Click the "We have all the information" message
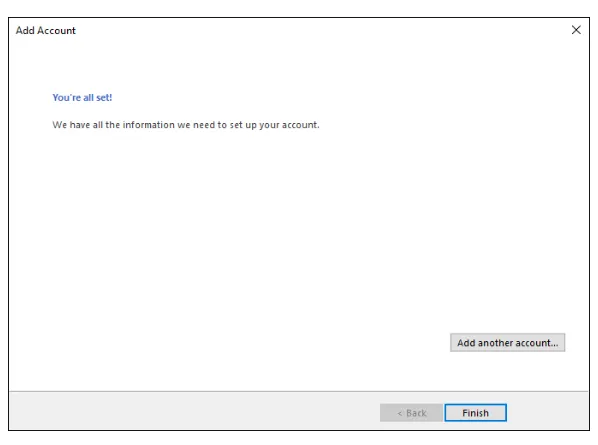598x445 pixels. [186, 125]
